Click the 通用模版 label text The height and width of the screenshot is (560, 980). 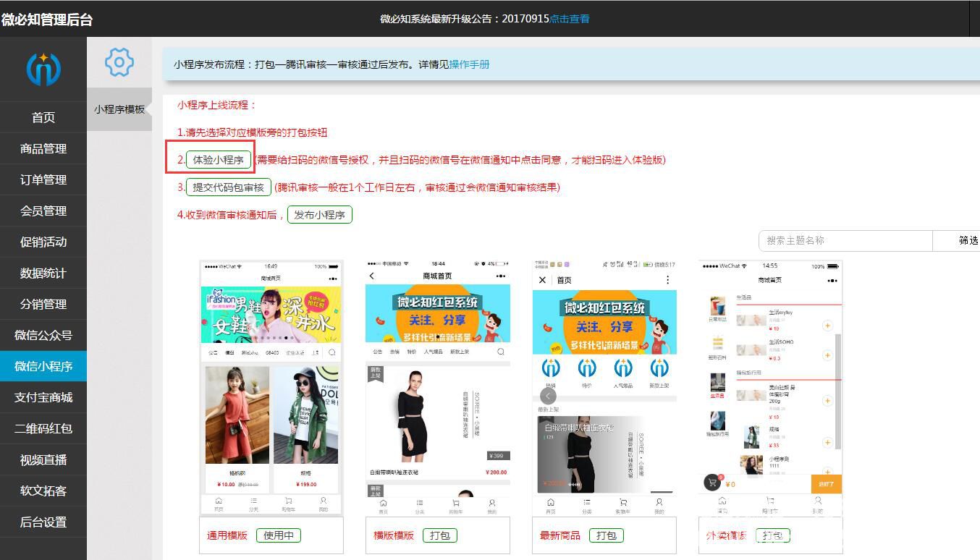tap(227, 535)
